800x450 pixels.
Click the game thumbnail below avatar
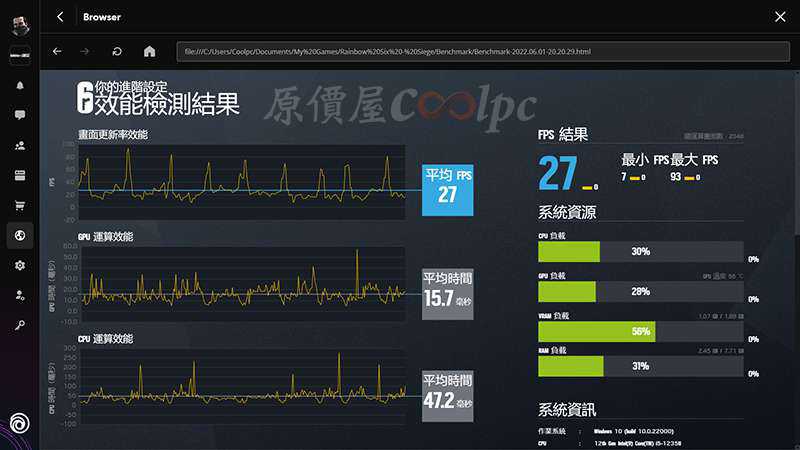click(20, 55)
